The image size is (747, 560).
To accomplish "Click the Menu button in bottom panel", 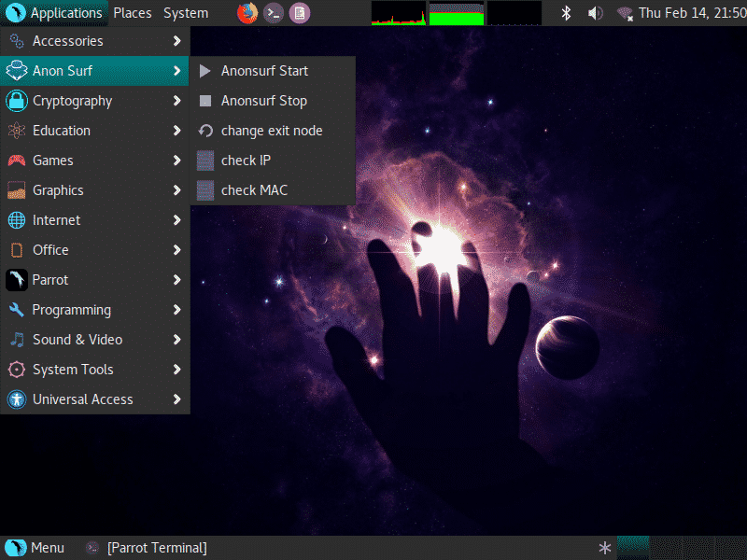I will pyautogui.click(x=35, y=548).
